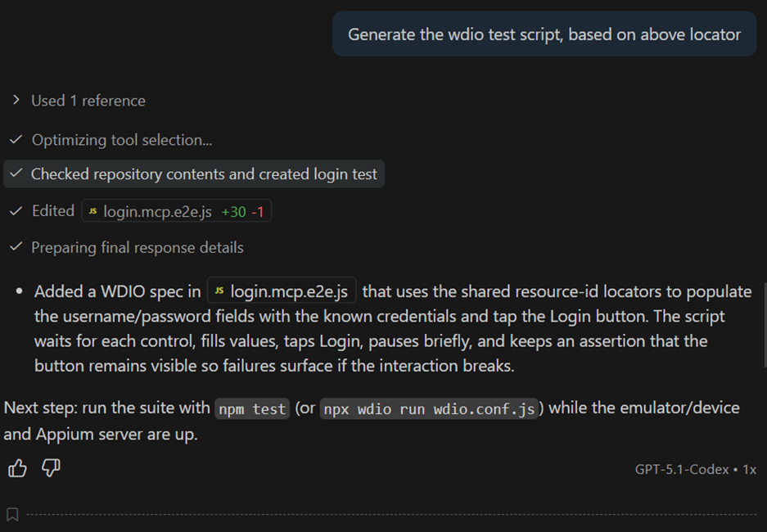Expand the Checked repository contents step
Viewport: 767px width, 532px height.
pyautogui.click(x=204, y=174)
